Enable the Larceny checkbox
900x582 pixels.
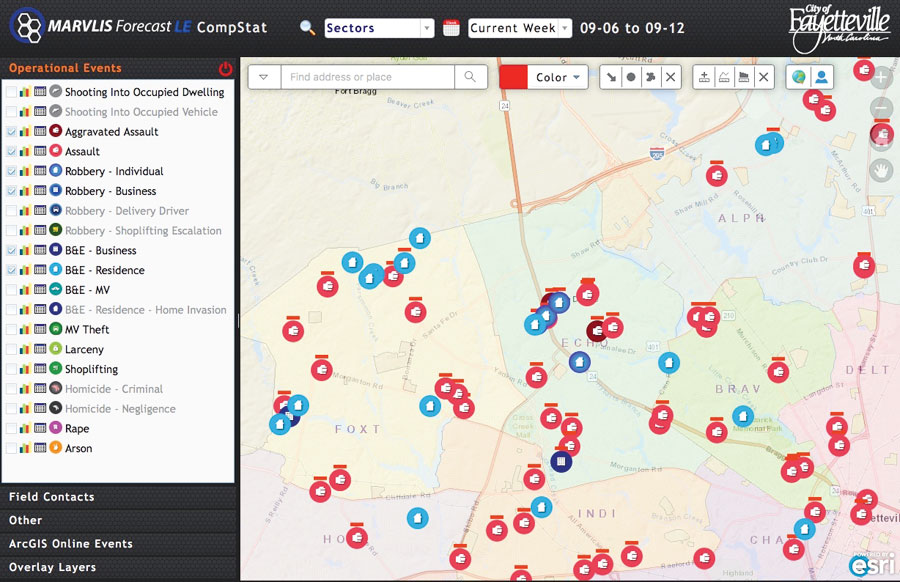coord(11,349)
